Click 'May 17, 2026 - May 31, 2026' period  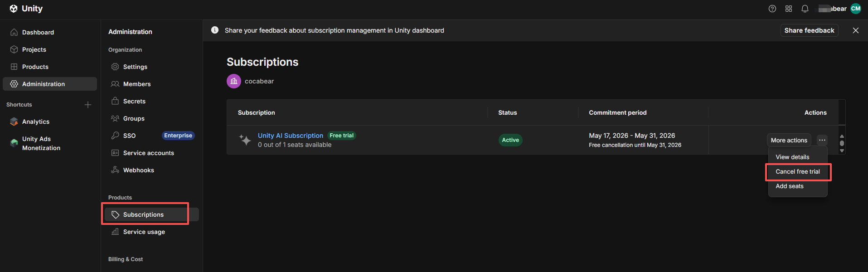click(632, 136)
